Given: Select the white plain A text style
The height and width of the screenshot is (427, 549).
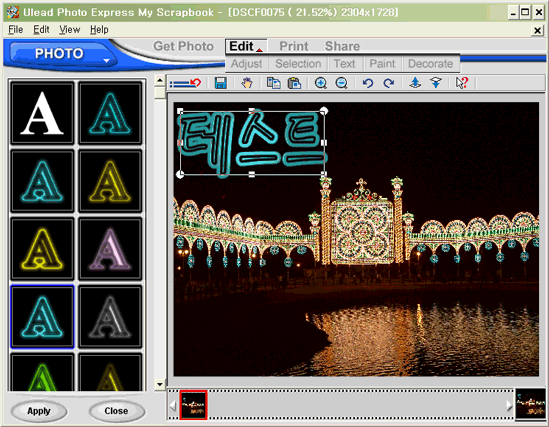Looking at the screenshot, I should click(x=42, y=113).
